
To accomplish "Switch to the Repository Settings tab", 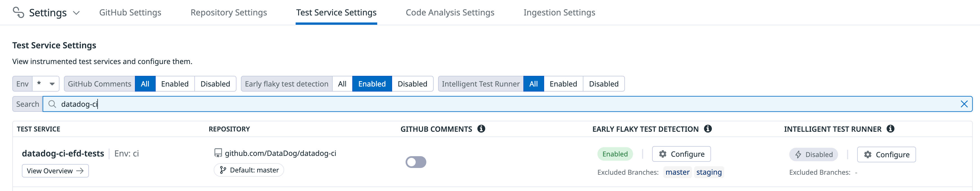I will click(x=229, y=13).
